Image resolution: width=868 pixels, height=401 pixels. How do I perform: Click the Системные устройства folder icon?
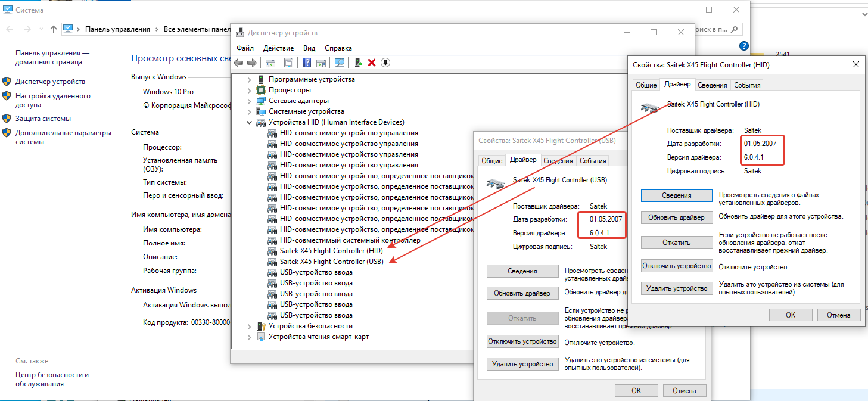tap(261, 111)
